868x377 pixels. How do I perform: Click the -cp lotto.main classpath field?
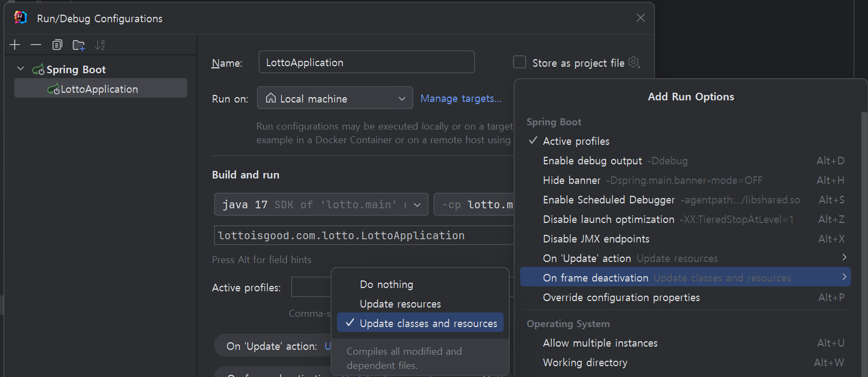tap(474, 205)
